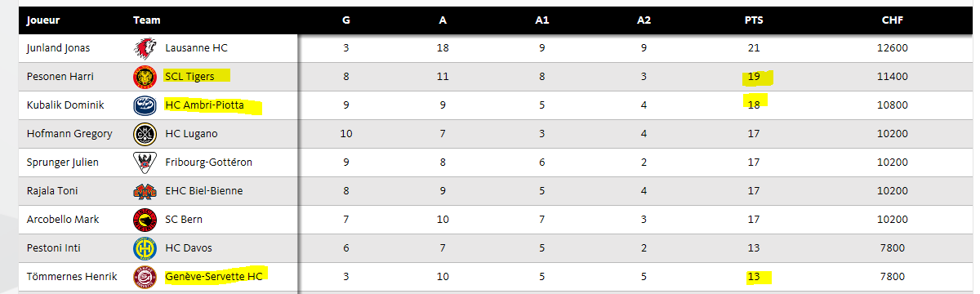This screenshot has width=980, height=294.
Task: Click the EHC Biel-Bienne team logo
Action: [145, 191]
